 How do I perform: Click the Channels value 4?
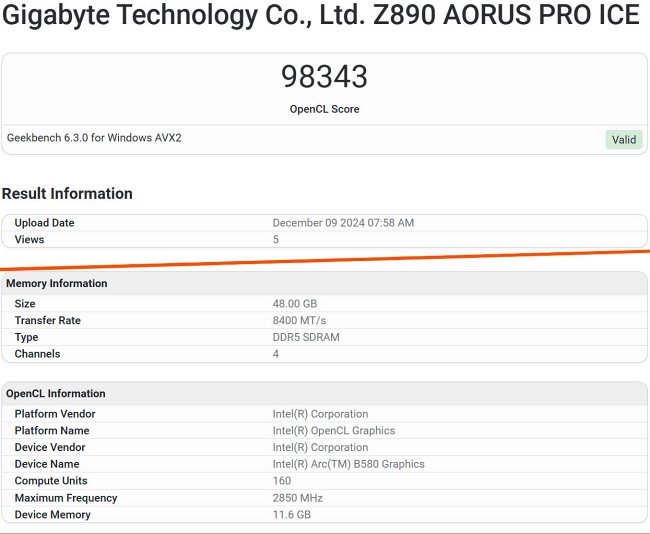pyautogui.click(x=276, y=354)
